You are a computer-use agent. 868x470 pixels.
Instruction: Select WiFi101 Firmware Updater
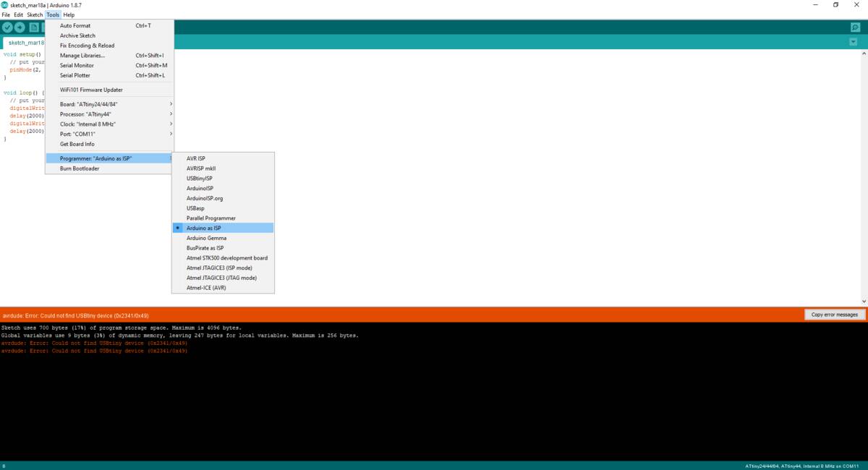(110, 90)
